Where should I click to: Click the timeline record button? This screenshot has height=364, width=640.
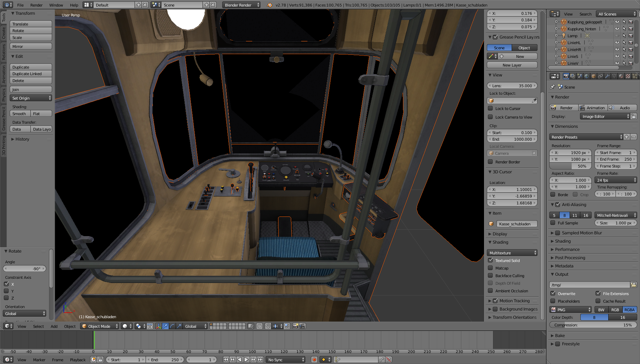[x=314, y=360]
